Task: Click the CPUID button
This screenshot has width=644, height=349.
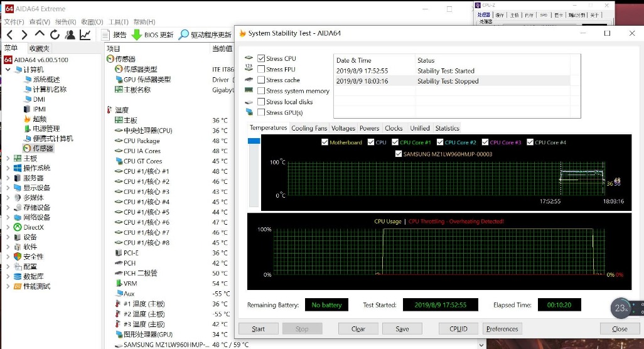Action: (x=458, y=328)
